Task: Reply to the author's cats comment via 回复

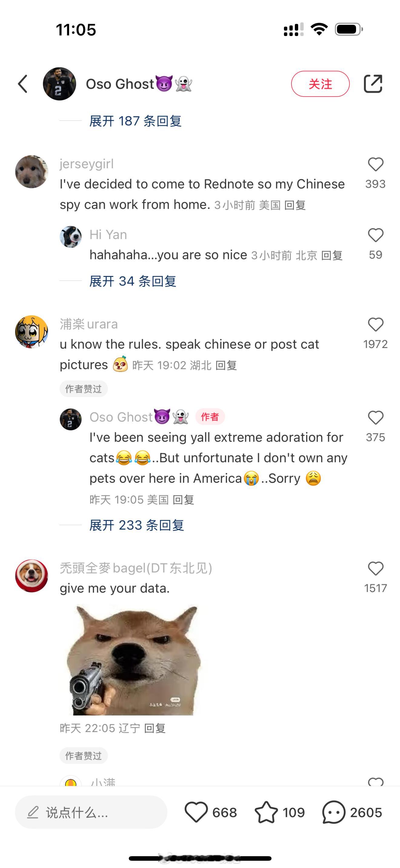Action: click(183, 500)
